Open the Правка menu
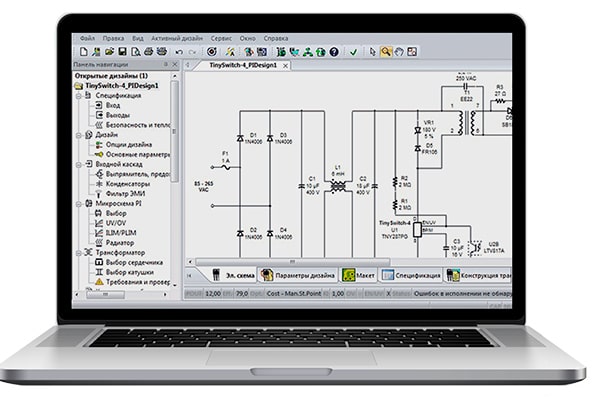The width and height of the screenshot is (600, 397). tap(113, 38)
